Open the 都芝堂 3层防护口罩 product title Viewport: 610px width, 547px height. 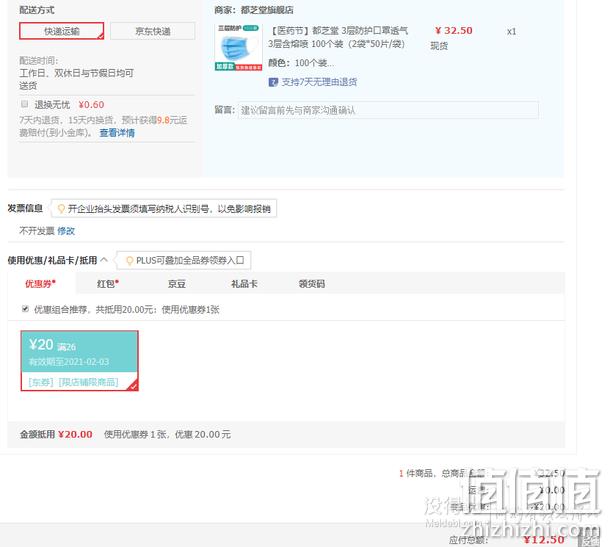click(x=338, y=37)
